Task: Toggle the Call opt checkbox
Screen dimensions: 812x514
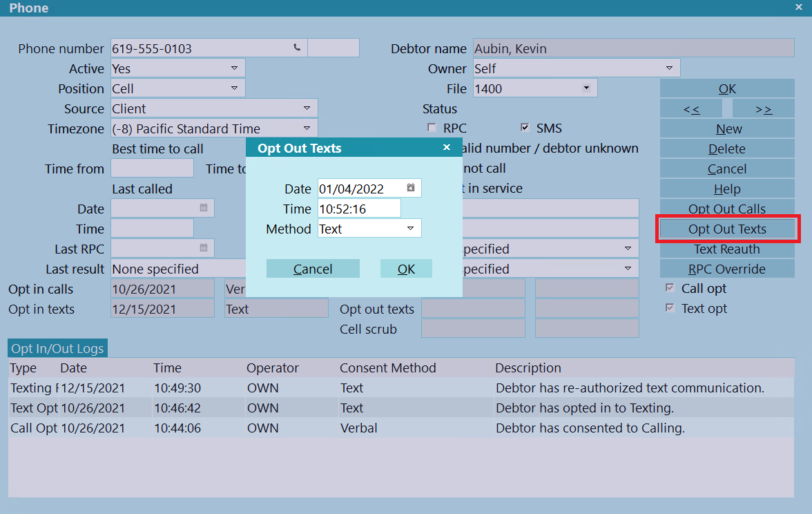Action: pyautogui.click(x=670, y=287)
